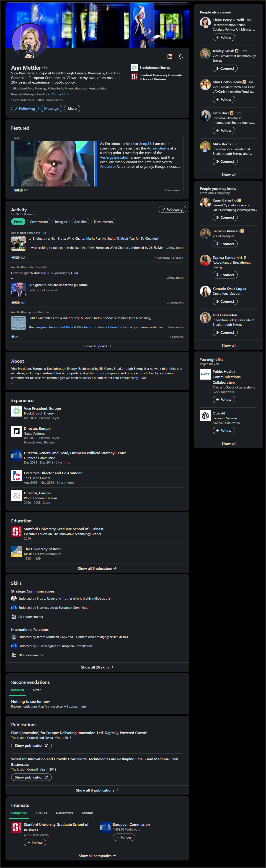Screen dimensions: 266x868
Task: Switch to Received recommendations tab
Action: 18,690
